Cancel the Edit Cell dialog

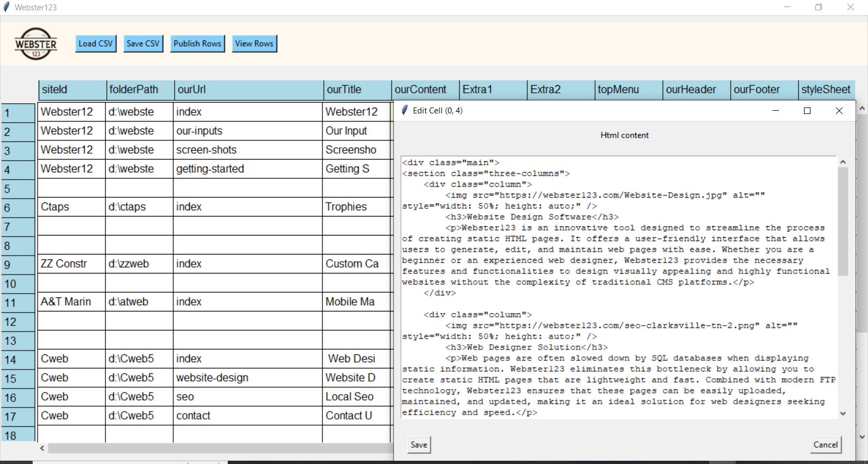825,444
